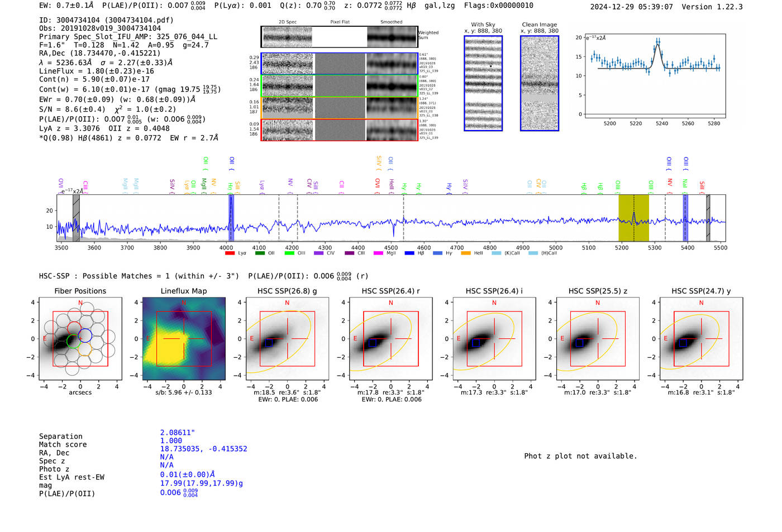Image resolution: width=782 pixels, height=532 pixels.
Task: Select the lime OIII legend swatch
Action: 289,253
